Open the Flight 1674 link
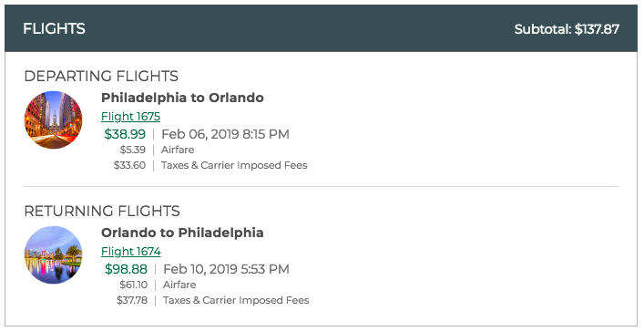Viewport: 644px width, 332px height. tap(131, 252)
